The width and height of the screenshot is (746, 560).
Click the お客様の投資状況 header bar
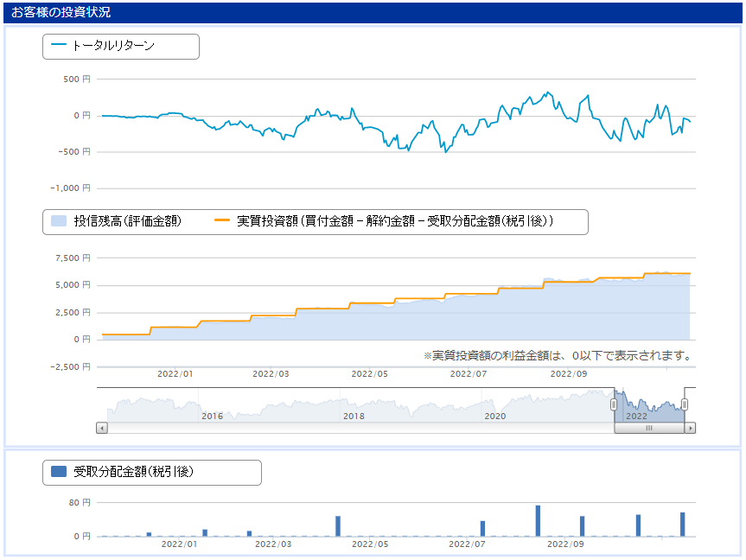click(x=373, y=12)
